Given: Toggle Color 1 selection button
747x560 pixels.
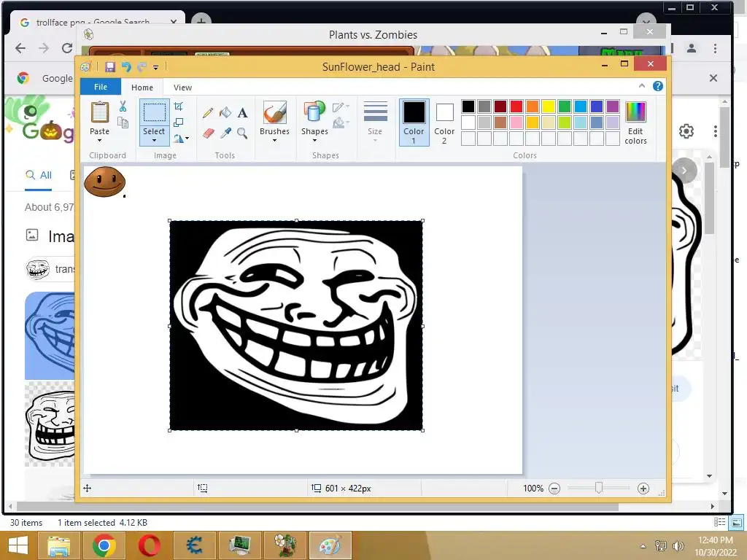Looking at the screenshot, I should coord(414,122).
